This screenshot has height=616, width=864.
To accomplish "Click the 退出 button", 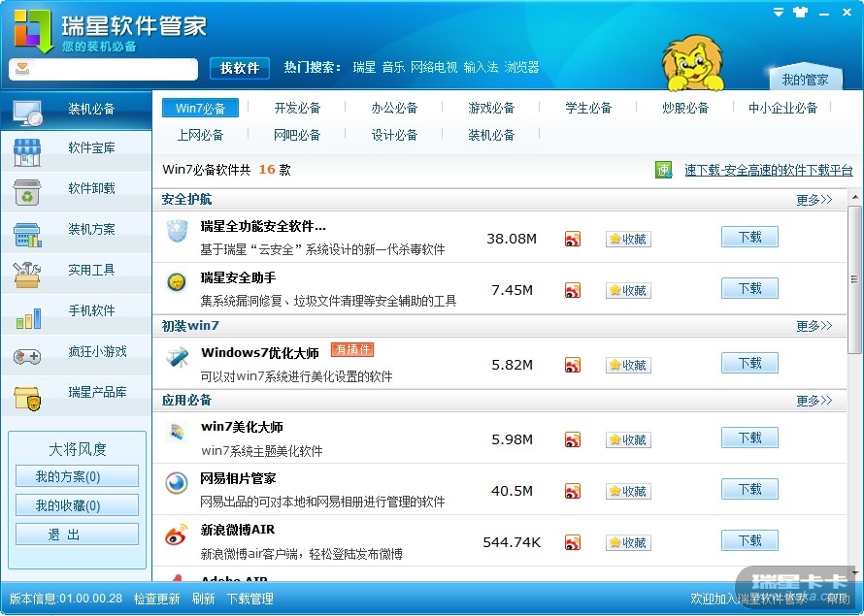I will tap(77, 535).
